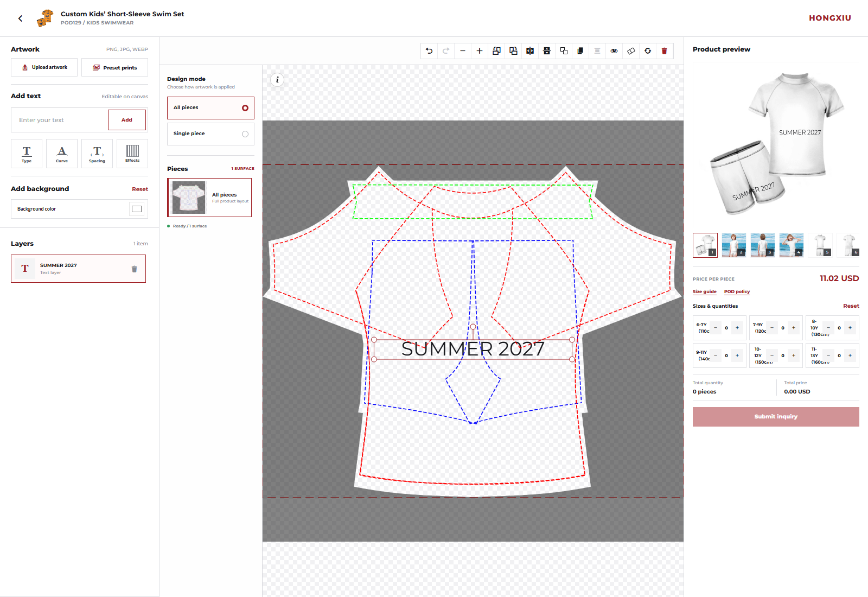
Task: Select the Single piece design mode
Action: pyautogui.click(x=210, y=134)
